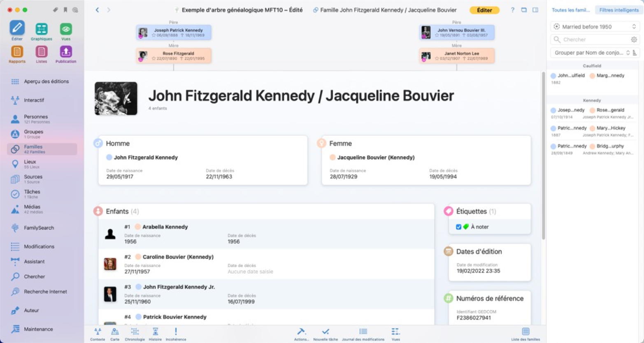Open child John Fitzgerald Kennedy Jr.'s row
644x343 pixels.
[x=266, y=294]
